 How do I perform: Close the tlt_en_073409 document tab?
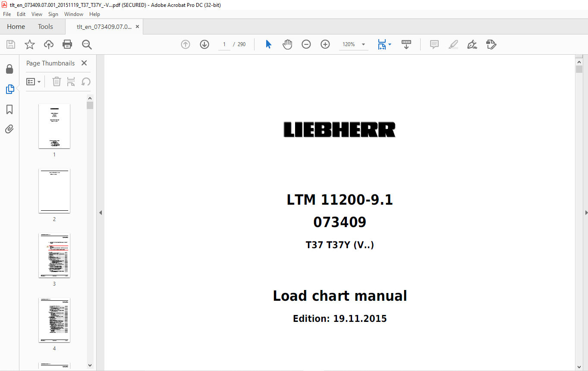137,27
